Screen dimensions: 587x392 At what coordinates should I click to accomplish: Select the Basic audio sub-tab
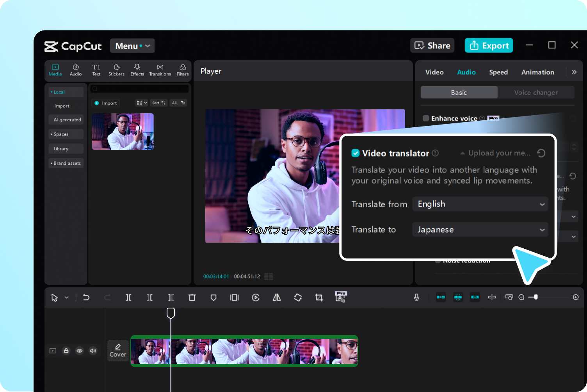point(459,93)
